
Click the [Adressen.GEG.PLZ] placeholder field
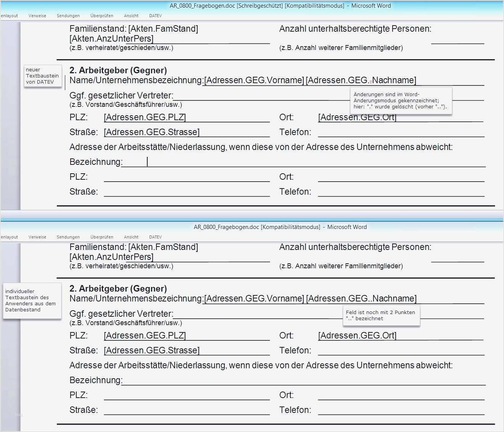click(145, 117)
